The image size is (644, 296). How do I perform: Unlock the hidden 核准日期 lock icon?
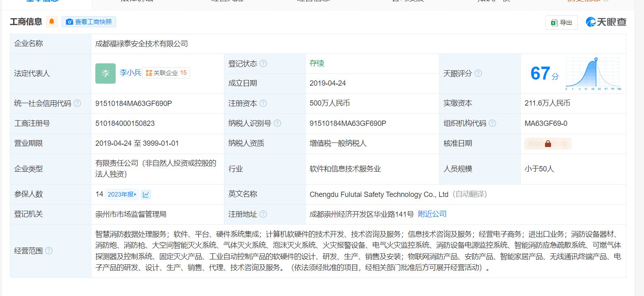[x=548, y=144]
